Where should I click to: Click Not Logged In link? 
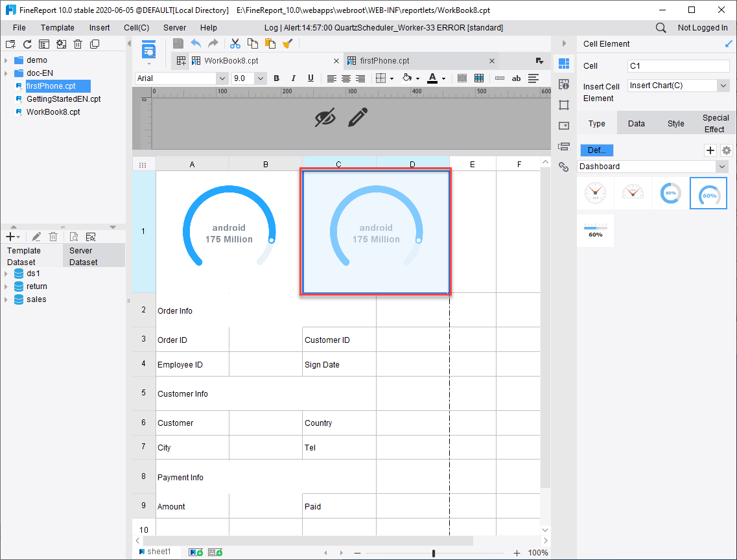pos(702,28)
